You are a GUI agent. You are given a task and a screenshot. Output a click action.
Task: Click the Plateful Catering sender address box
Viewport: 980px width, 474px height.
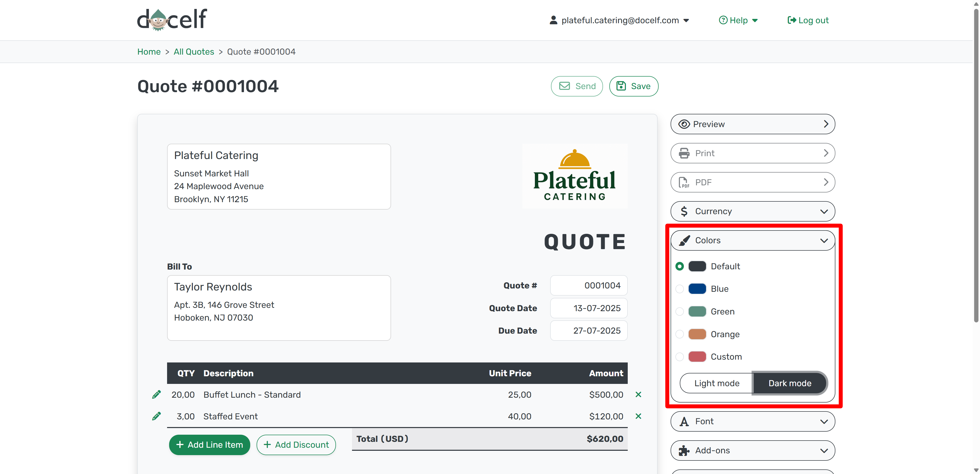pyautogui.click(x=279, y=177)
